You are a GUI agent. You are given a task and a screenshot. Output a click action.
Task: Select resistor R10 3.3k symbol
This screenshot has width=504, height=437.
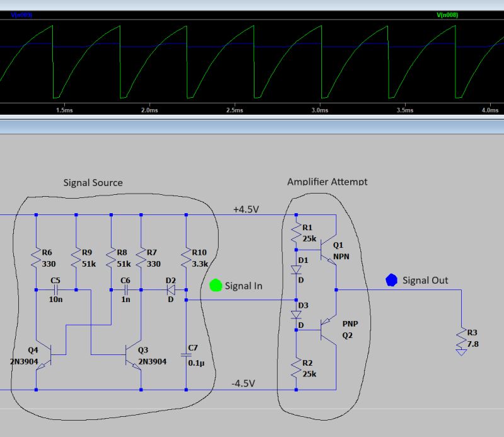coord(185,257)
